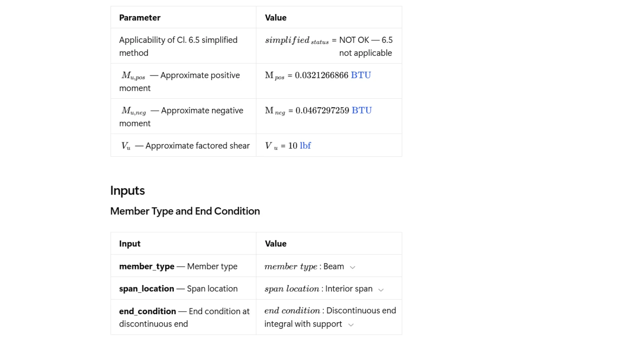
Task: Click the lbf unit of V u
Action: pyautogui.click(x=305, y=146)
